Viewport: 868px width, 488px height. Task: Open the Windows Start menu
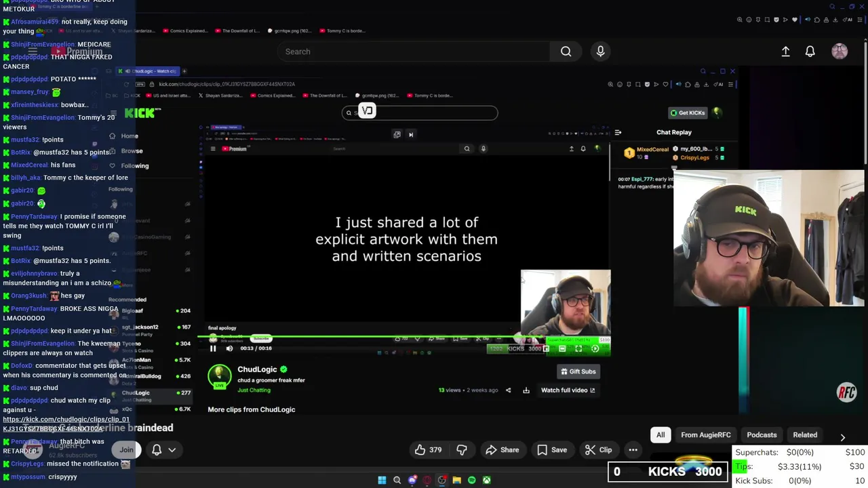click(382, 481)
